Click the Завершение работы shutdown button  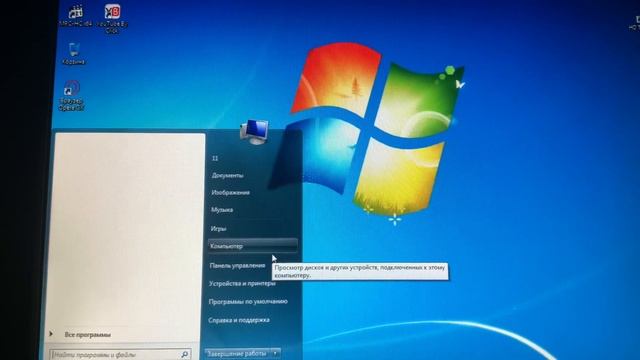click(x=237, y=353)
